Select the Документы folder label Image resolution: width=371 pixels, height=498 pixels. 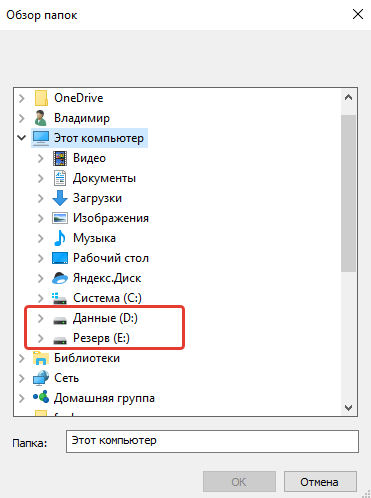(104, 178)
